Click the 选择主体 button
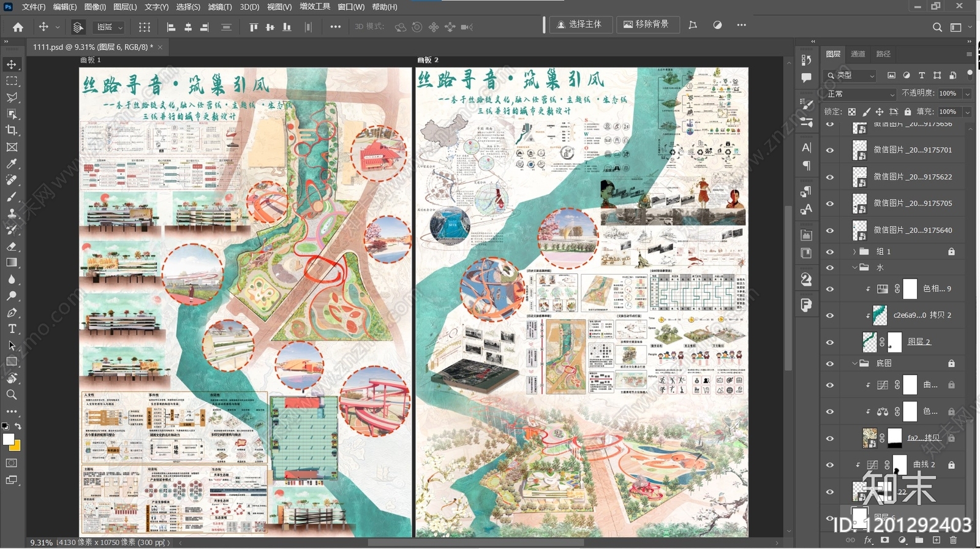This screenshot has height=549, width=980. pyautogui.click(x=579, y=25)
